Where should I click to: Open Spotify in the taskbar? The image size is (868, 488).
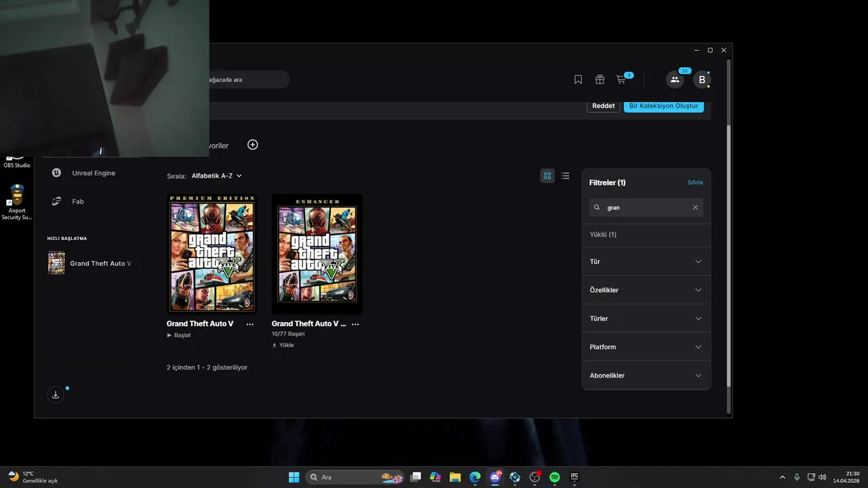[555, 477]
